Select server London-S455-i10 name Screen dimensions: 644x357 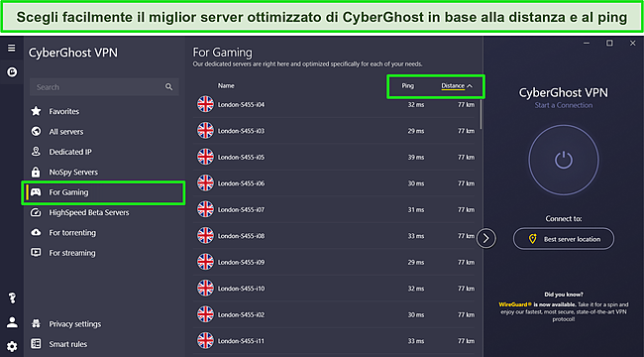(x=241, y=289)
